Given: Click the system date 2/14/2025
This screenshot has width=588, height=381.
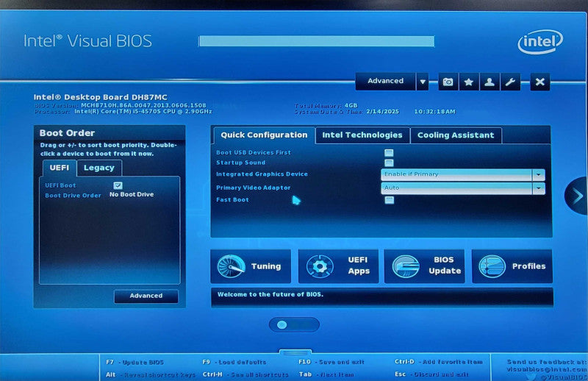Looking at the screenshot, I should click(x=382, y=112).
